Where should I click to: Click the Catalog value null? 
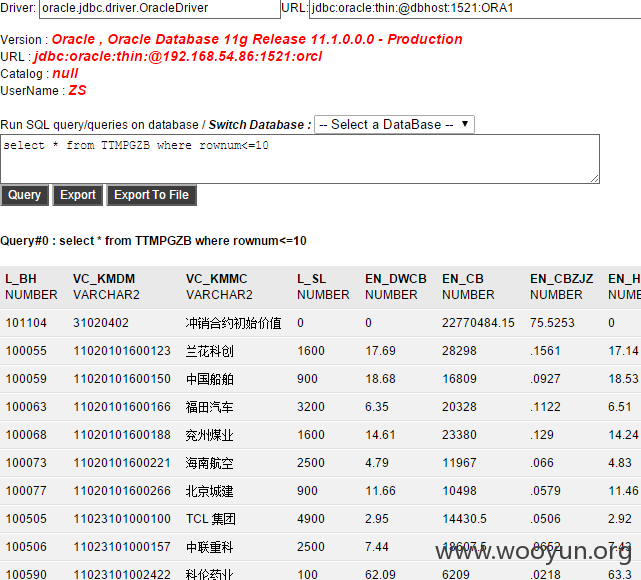tap(65, 74)
